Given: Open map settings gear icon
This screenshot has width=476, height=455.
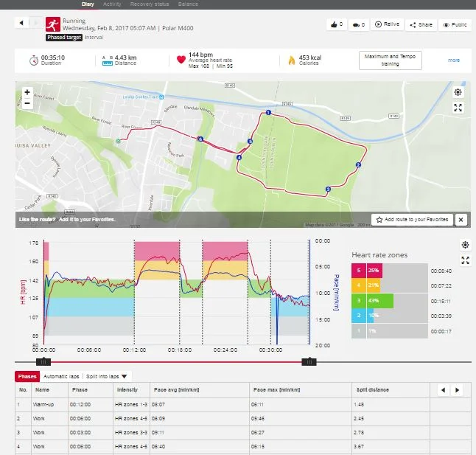Looking at the screenshot, I should coord(458,93).
